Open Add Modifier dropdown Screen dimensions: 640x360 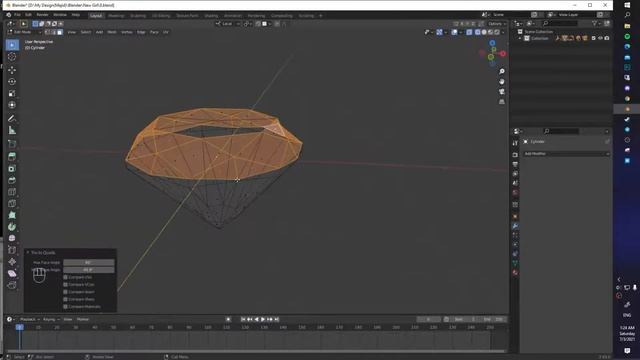pyautogui.click(x=566, y=153)
